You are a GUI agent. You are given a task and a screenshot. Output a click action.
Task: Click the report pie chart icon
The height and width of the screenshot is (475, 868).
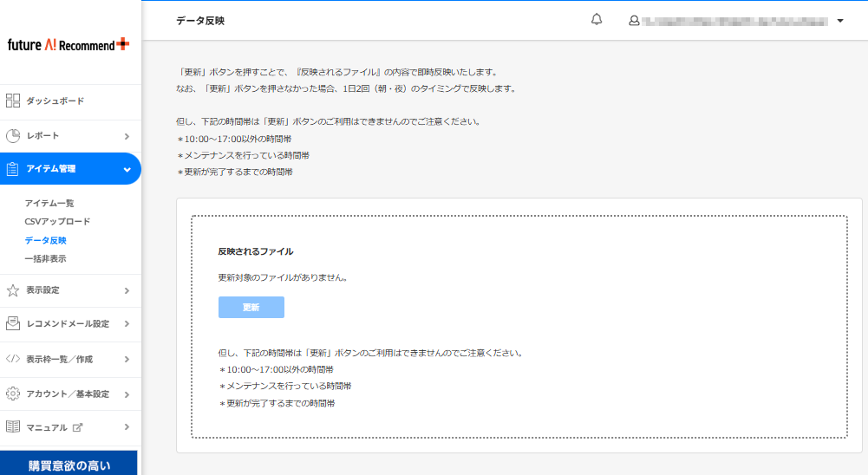pos(13,136)
